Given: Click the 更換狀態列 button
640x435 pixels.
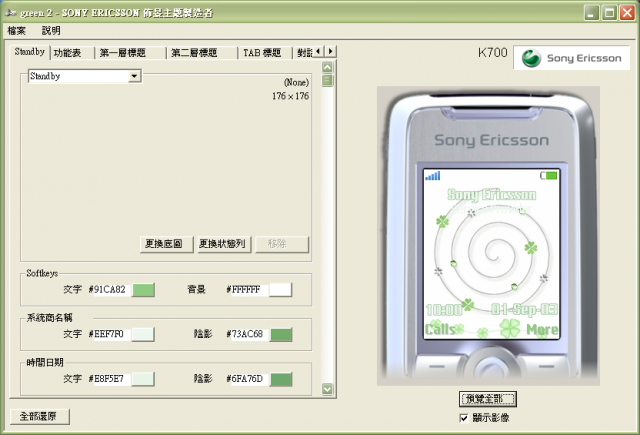Looking at the screenshot, I should tap(224, 244).
